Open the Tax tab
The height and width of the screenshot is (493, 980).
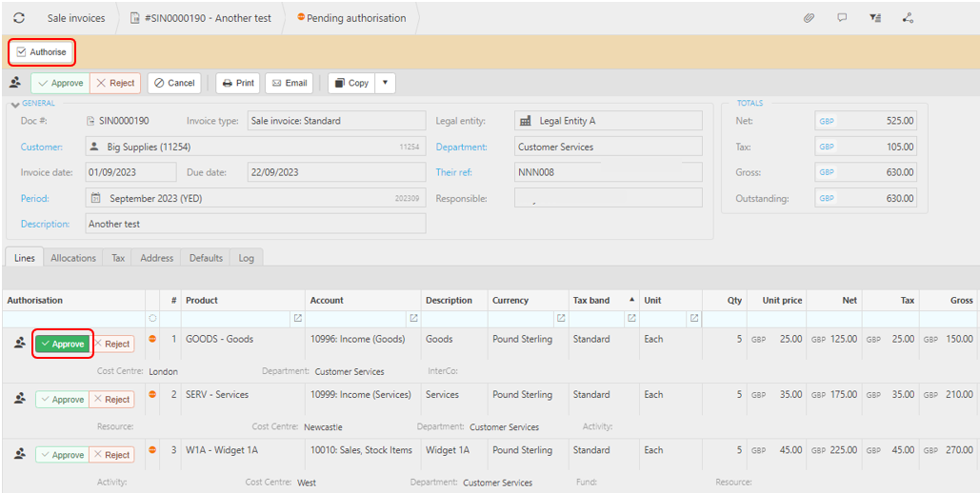click(x=117, y=257)
